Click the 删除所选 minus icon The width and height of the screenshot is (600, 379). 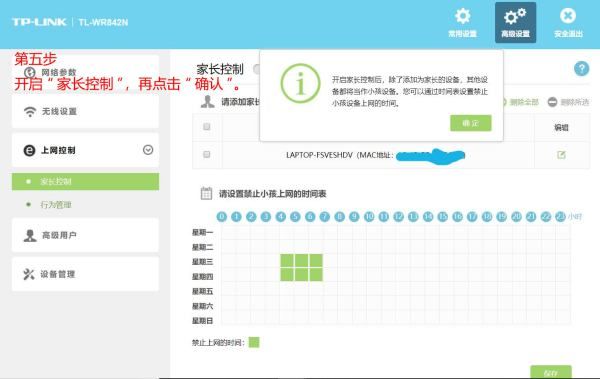(552, 102)
